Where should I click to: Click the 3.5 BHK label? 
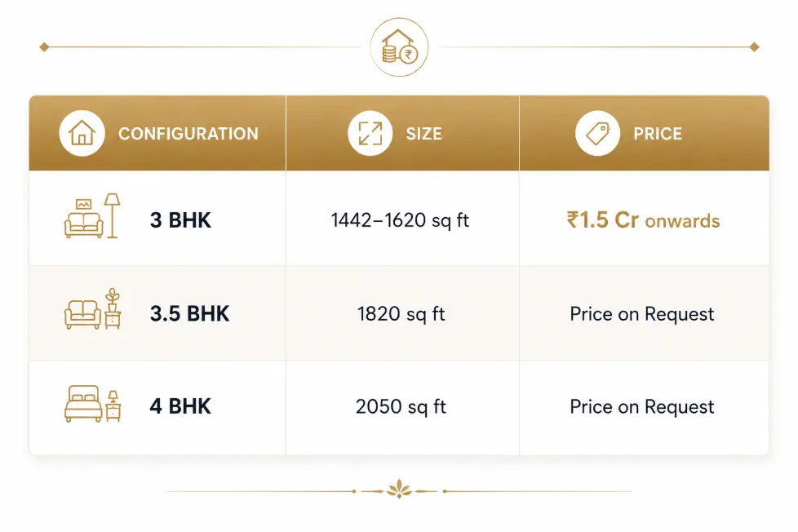(189, 313)
